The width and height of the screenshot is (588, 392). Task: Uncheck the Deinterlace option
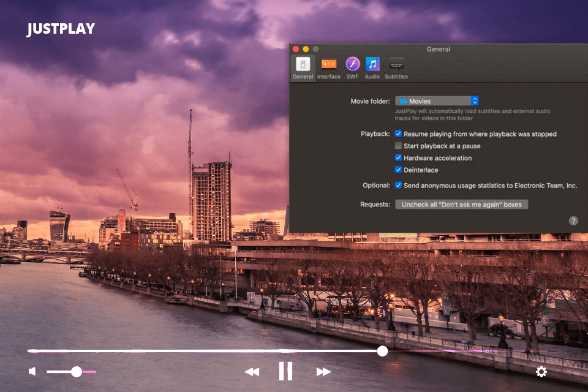(399, 170)
